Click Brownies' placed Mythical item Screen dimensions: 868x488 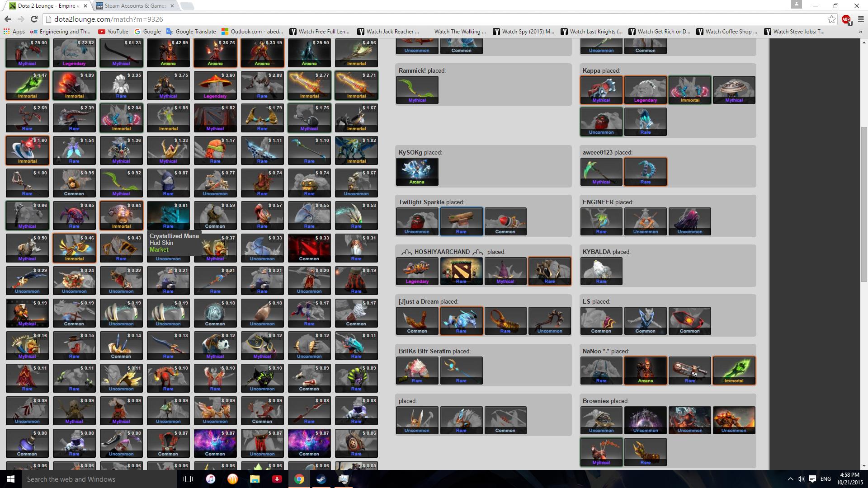coord(601,452)
